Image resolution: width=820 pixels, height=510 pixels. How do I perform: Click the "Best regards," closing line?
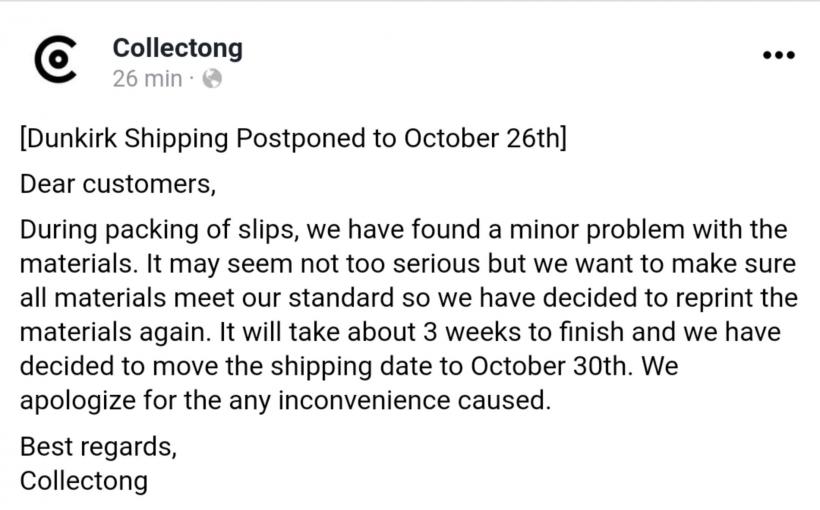pos(98,446)
